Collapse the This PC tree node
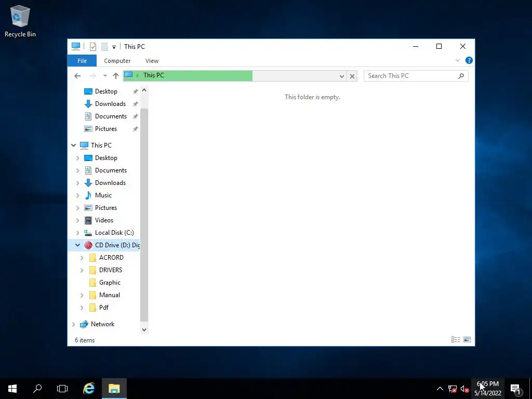This screenshot has width=532, height=399. click(73, 145)
